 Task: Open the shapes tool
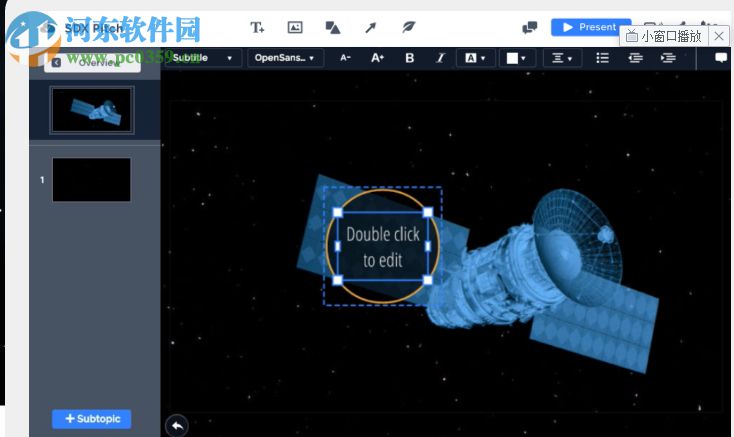tap(333, 28)
